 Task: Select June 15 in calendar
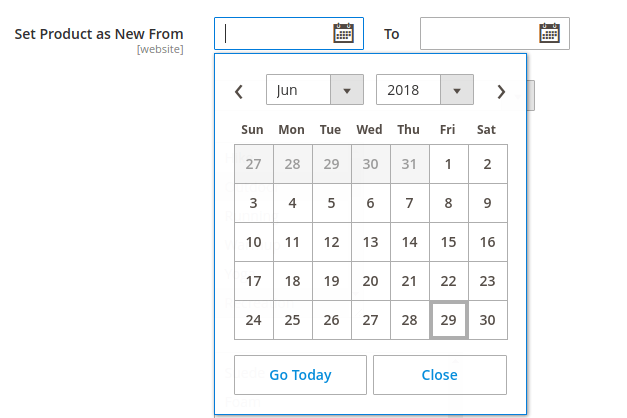click(x=449, y=242)
